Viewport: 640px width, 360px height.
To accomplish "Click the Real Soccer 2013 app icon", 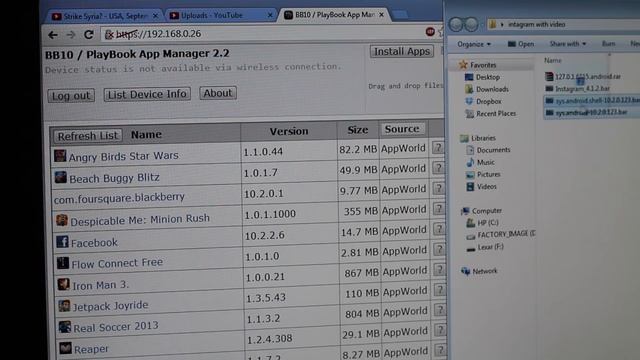I will coord(64,327).
